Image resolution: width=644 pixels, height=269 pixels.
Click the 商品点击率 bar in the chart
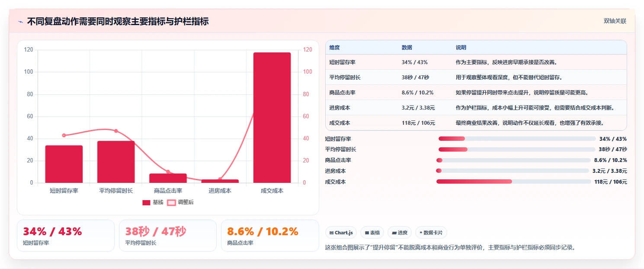(168, 178)
